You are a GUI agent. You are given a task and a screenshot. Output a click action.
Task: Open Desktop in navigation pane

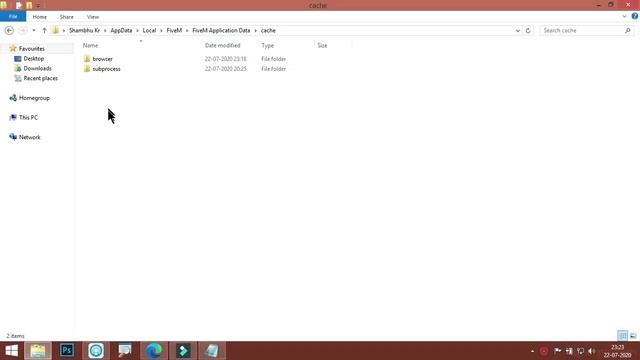tap(33, 59)
